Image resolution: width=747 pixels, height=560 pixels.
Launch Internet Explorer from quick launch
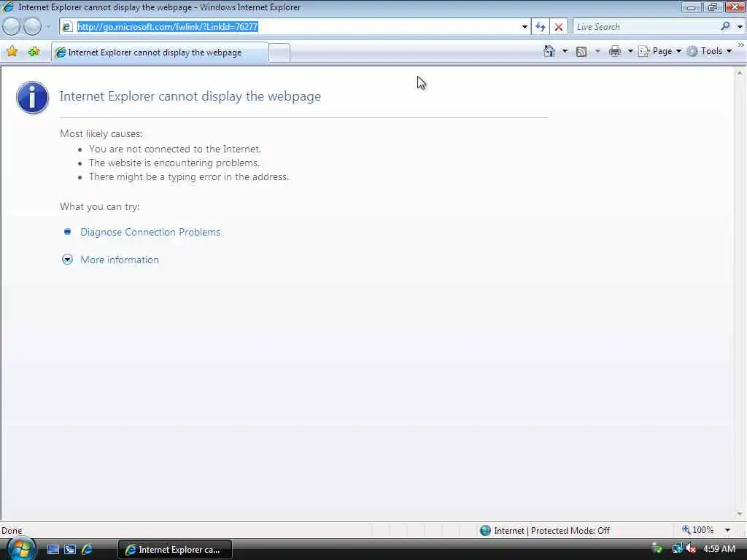coord(88,550)
